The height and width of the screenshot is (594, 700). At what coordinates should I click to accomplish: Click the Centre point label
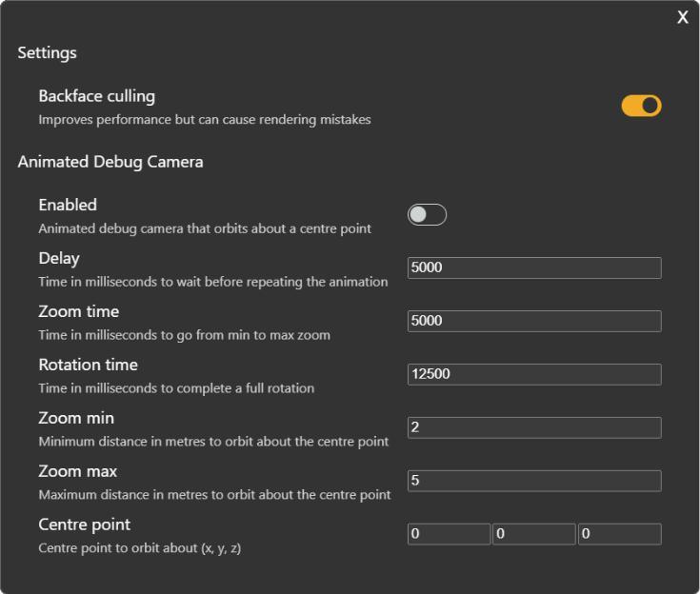coord(84,525)
